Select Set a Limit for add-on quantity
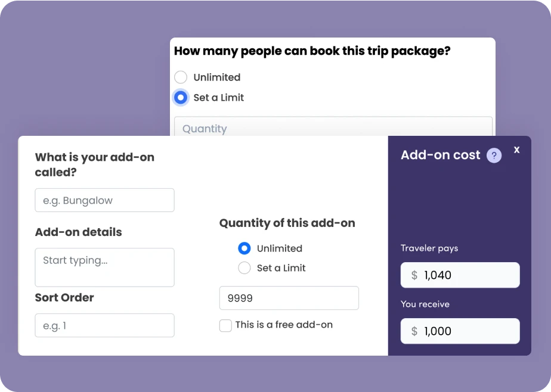Screen dimensions: 551x392 pyautogui.click(x=244, y=267)
